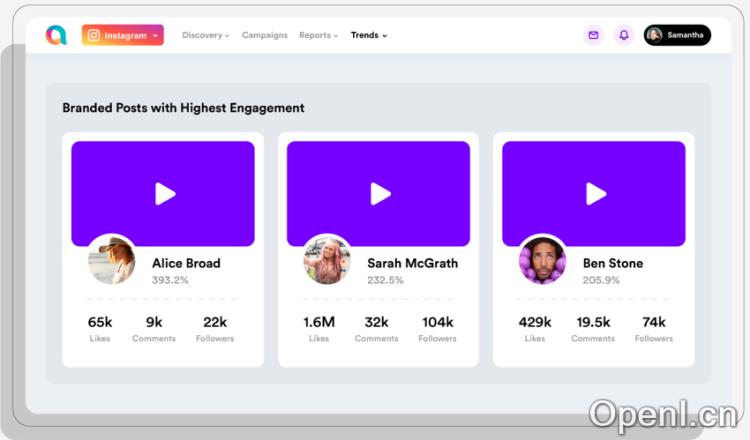Open the notifications bell icon

[x=624, y=35]
